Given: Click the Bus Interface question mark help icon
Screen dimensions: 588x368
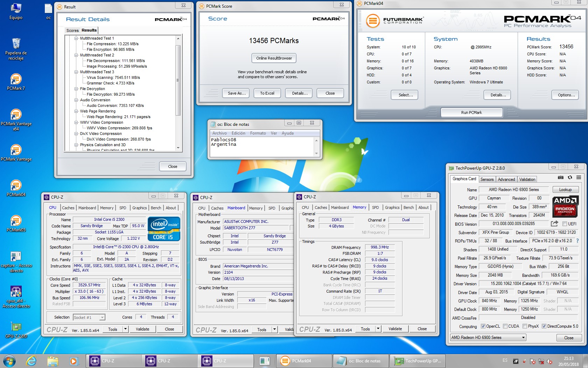Looking at the screenshot, I should pos(577,241).
